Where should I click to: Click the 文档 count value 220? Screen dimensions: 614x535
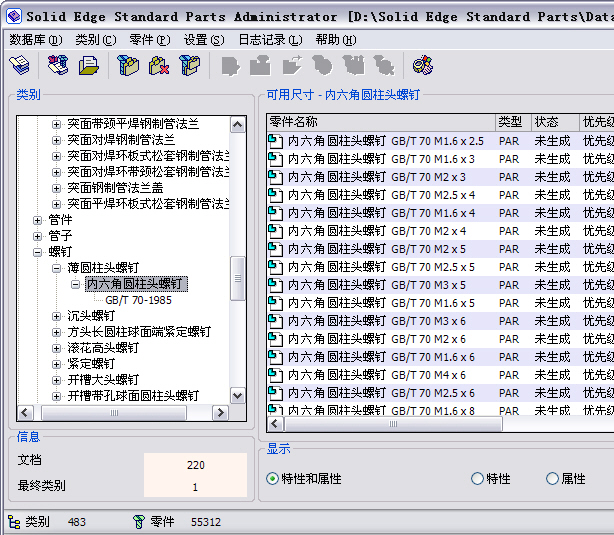[x=195, y=465]
